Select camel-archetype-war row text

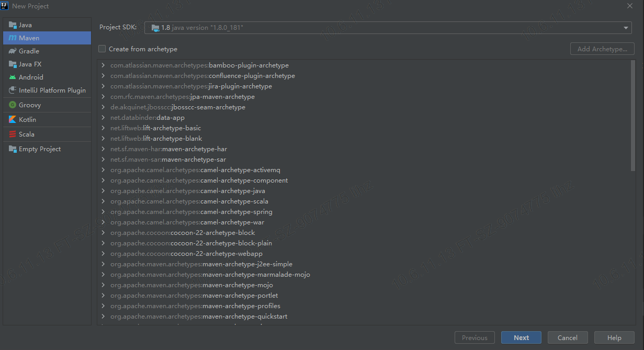pos(187,222)
